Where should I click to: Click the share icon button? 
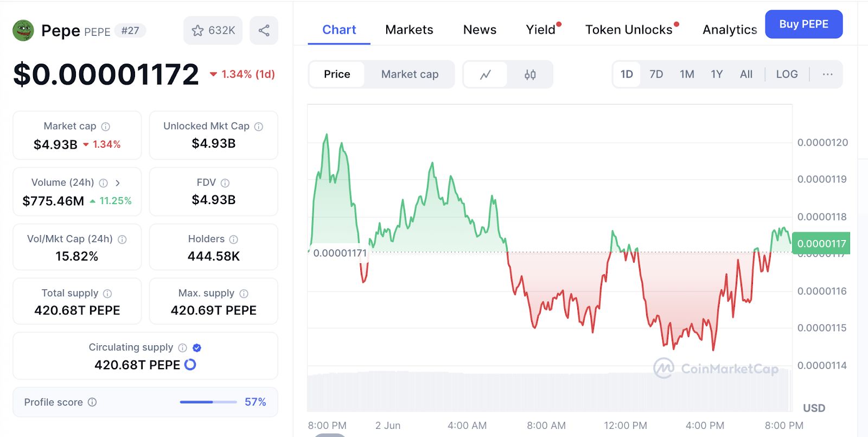tap(264, 30)
